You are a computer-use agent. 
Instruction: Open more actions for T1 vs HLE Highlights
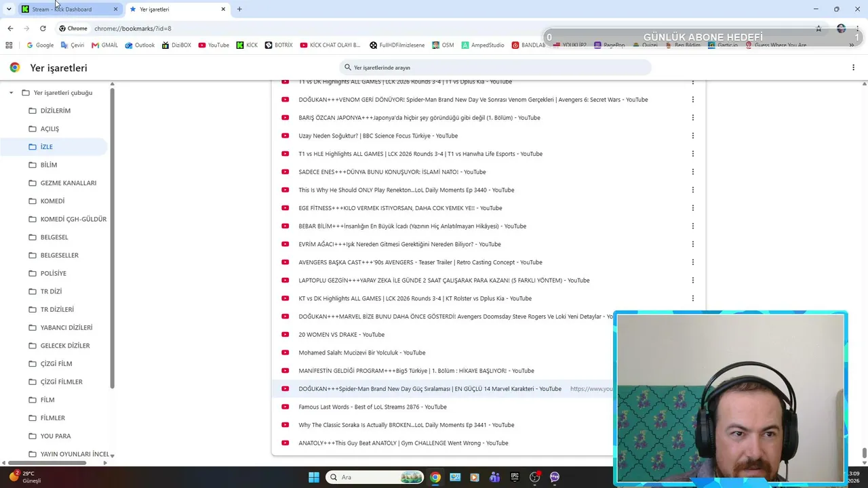pyautogui.click(x=692, y=154)
